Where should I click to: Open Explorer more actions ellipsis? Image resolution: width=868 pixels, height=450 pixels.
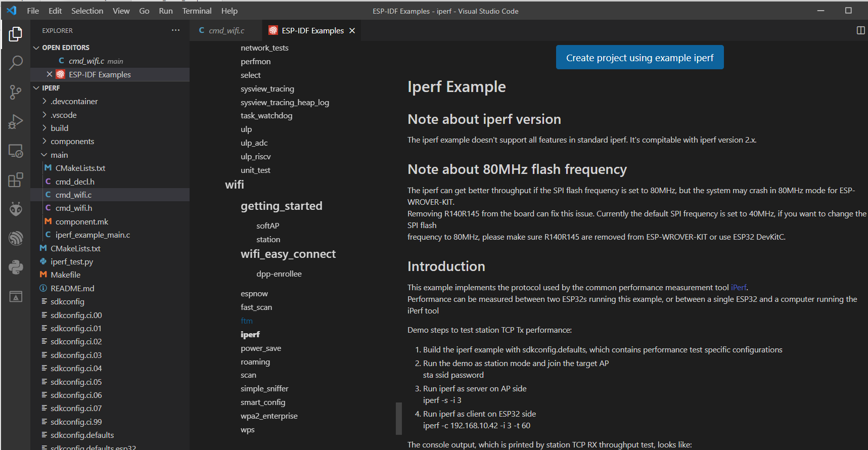tap(175, 30)
